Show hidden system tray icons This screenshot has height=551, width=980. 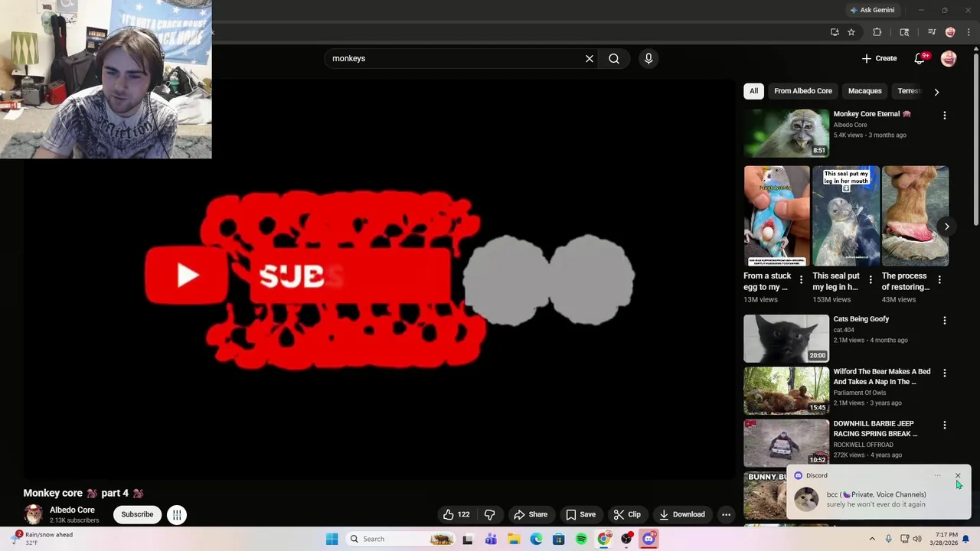coord(871,539)
